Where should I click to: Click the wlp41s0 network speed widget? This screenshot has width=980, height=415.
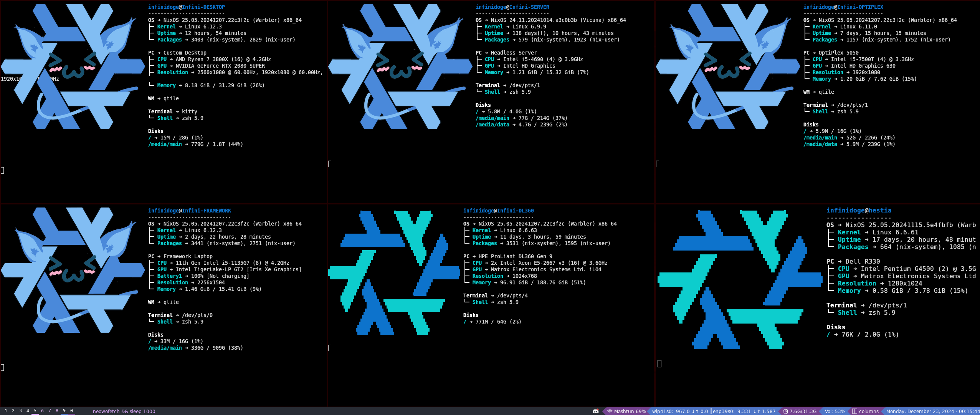pos(680,411)
